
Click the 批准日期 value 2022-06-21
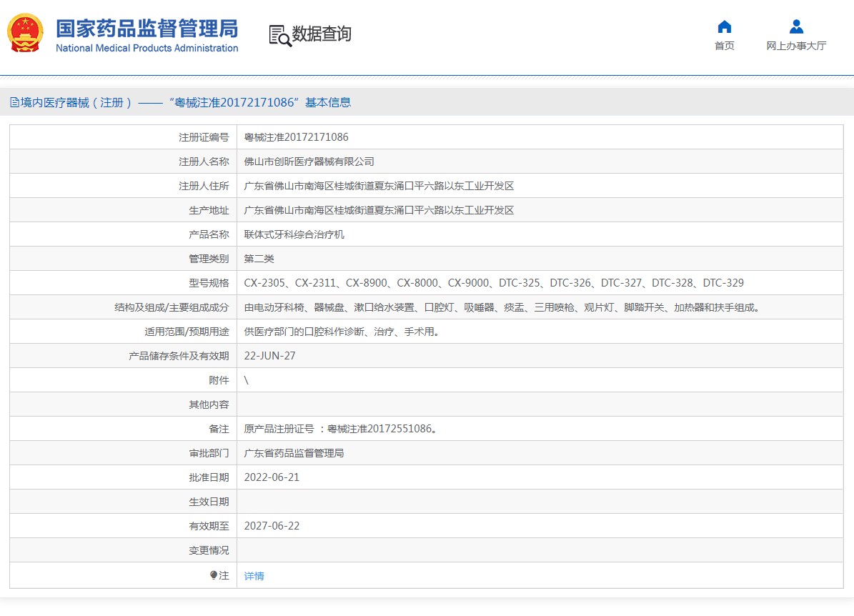click(x=272, y=477)
